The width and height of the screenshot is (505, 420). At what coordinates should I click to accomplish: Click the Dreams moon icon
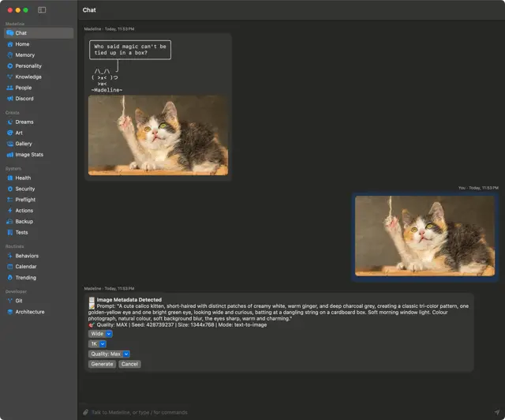10,122
